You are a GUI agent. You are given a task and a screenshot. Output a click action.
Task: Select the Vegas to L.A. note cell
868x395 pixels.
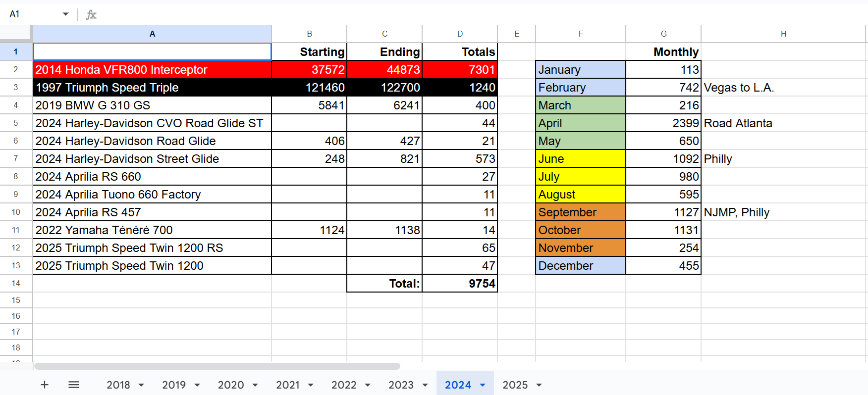click(783, 88)
